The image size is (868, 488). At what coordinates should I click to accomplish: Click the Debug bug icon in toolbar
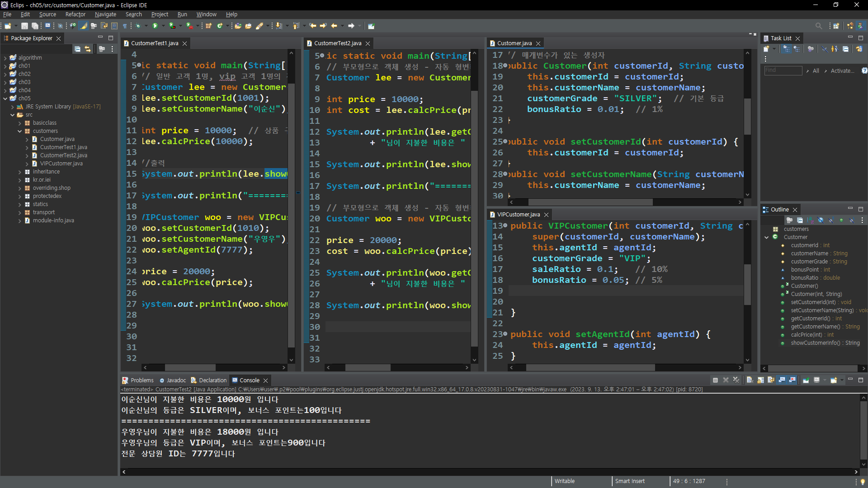138,26
